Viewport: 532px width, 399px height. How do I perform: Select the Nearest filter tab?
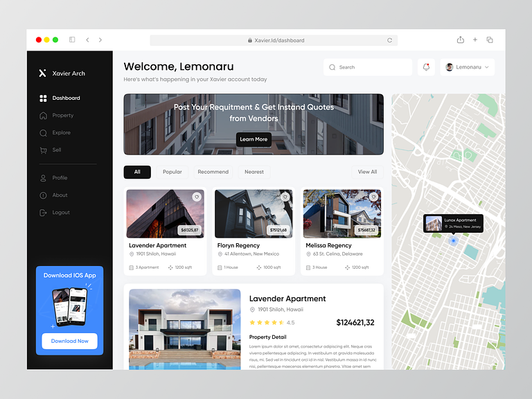pyautogui.click(x=254, y=172)
